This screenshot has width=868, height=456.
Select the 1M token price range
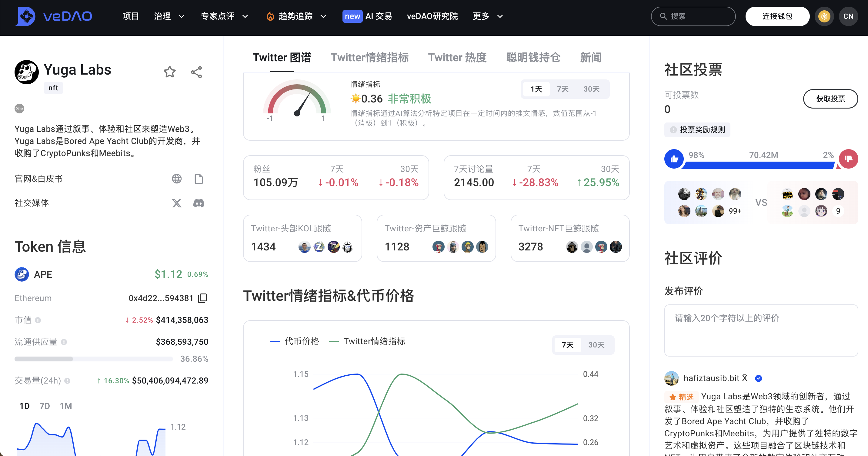click(x=66, y=406)
